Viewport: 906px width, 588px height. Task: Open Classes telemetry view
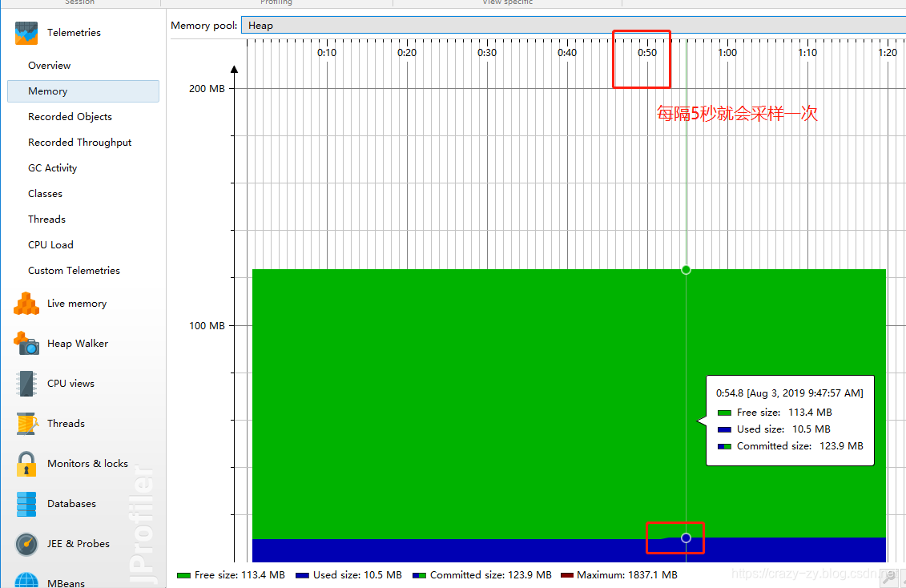45,194
